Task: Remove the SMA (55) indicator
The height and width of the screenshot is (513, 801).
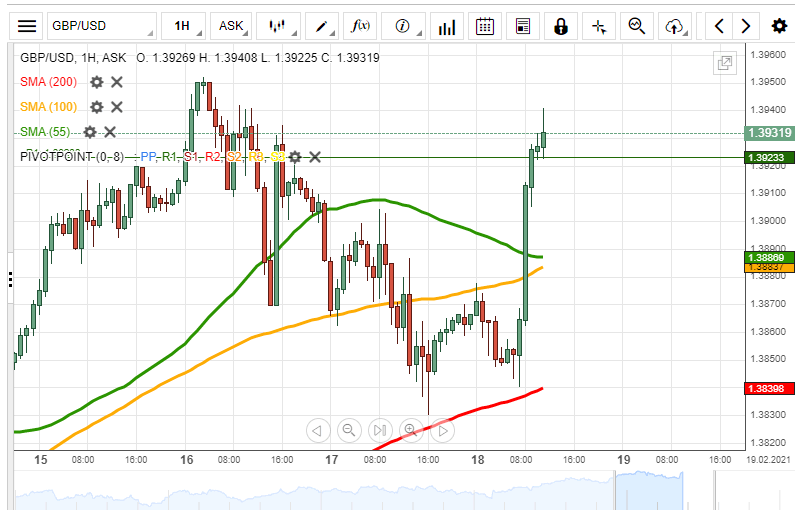Action: pyautogui.click(x=110, y=132)
